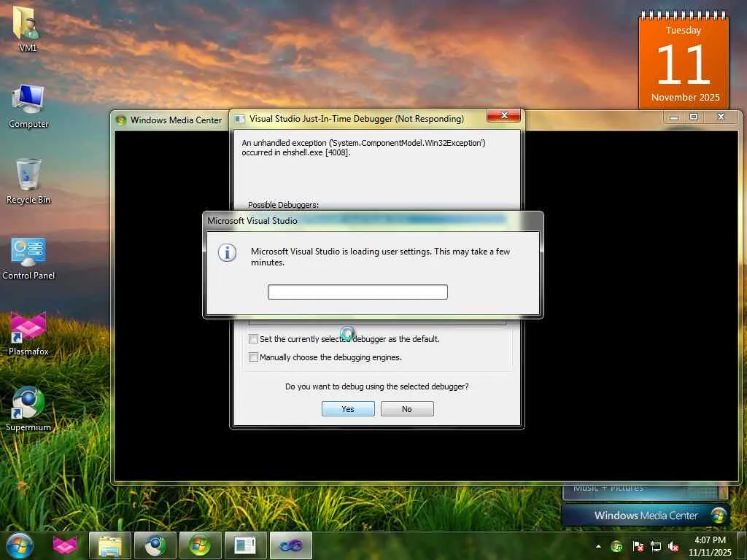Screen dimensions: 747x560
Task: Click the Visual Studio loading progress bar
Action: coord(357,292)
